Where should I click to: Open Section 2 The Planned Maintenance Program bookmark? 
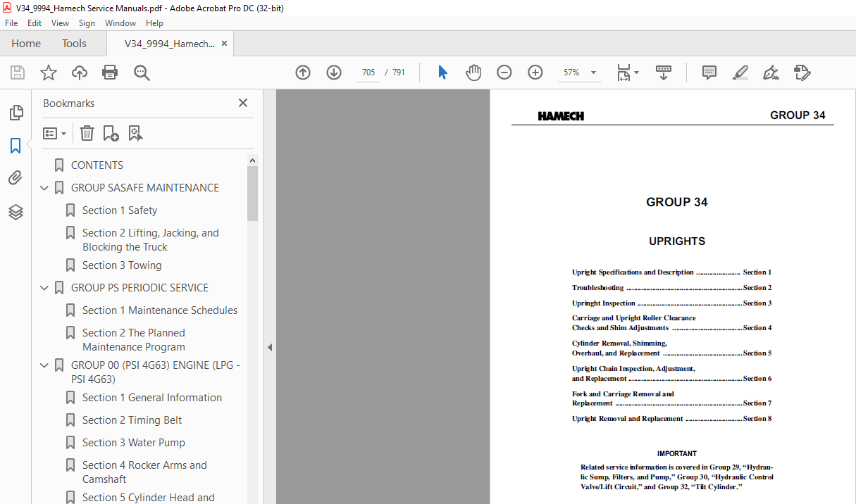[x=134, y=340]
